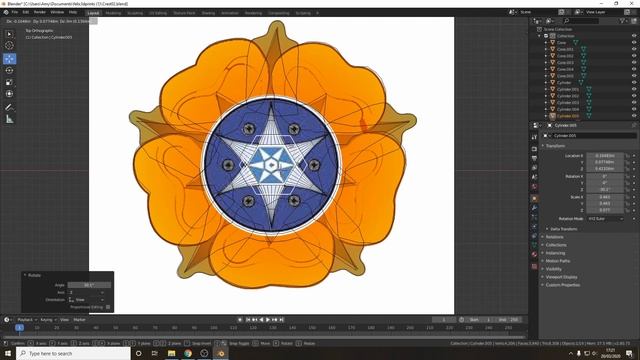Open the File menu
Viewport: 640px width, 360px height.
tap(15, 12)
